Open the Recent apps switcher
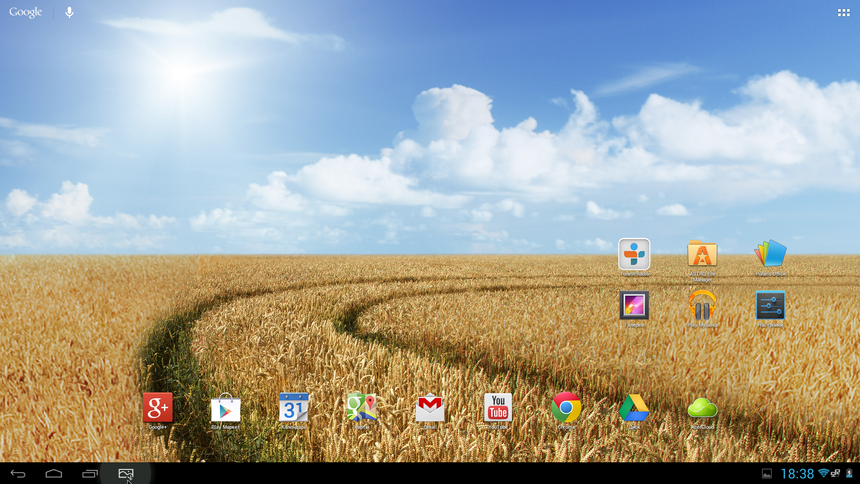The height and width of the screenshot is (484, 860). 89,474
